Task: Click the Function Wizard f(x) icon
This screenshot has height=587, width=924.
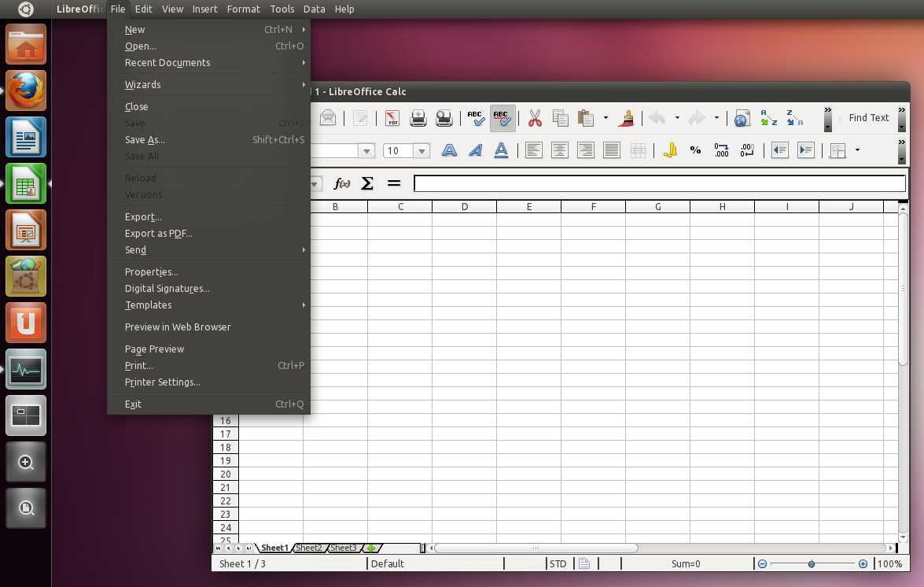Action: tap(341, 184)
